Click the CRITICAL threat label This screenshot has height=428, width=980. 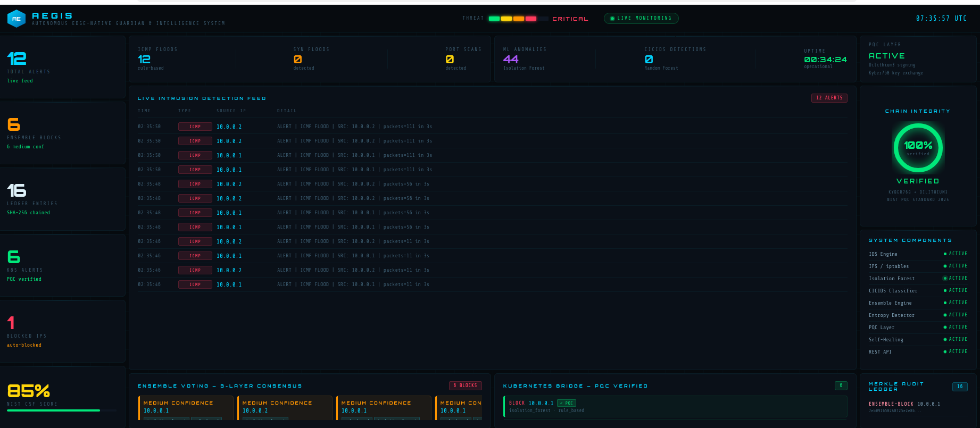pyautogui.click(x=570, y=19)
